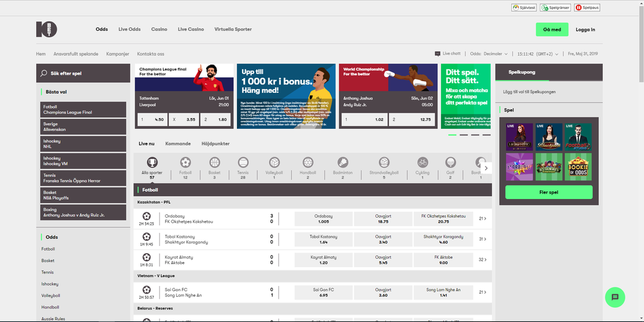Open Live Casino in main menu
This screenshot has width=644, height=322.
point(191,30)
